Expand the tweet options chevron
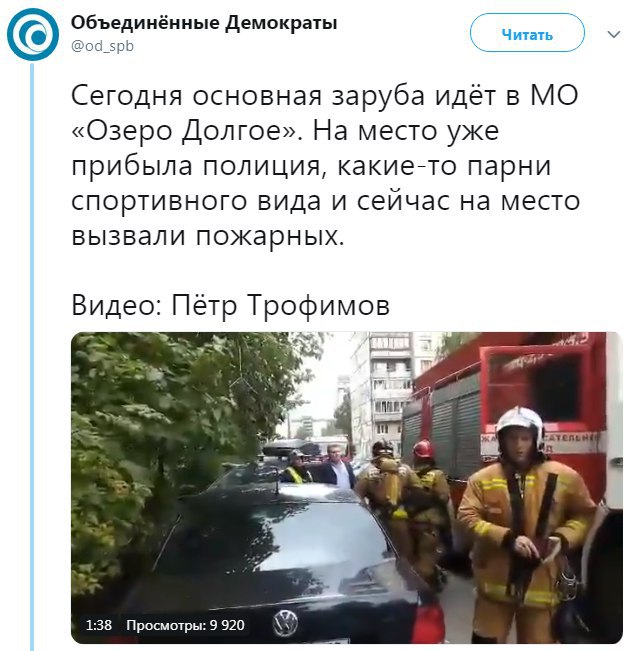 click(614, 34)
